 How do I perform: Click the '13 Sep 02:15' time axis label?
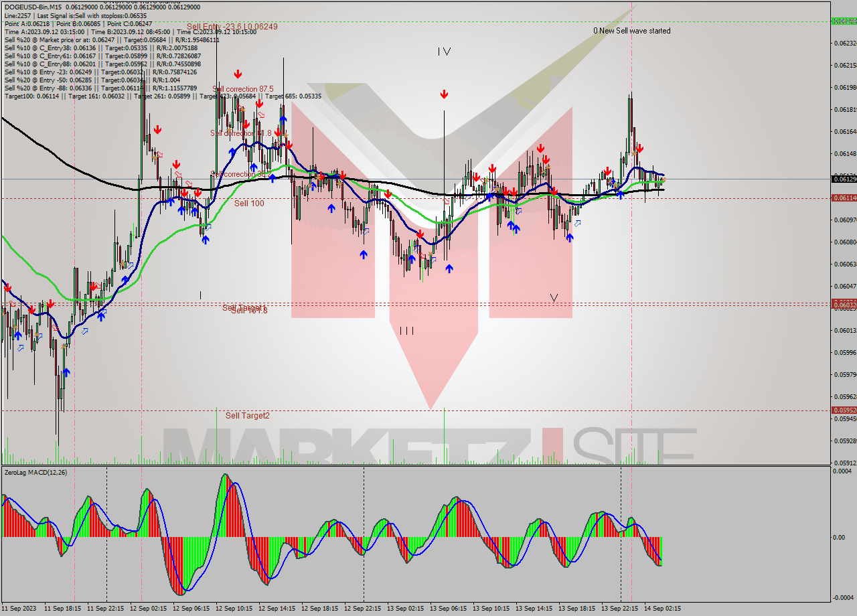(406, 609)
